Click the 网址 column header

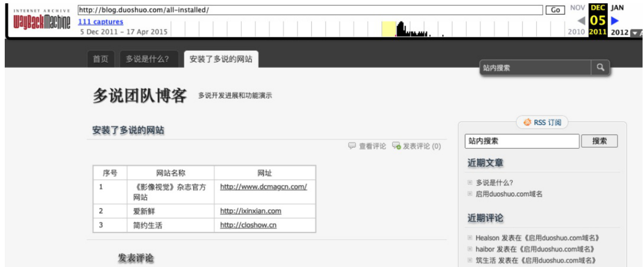265,173
